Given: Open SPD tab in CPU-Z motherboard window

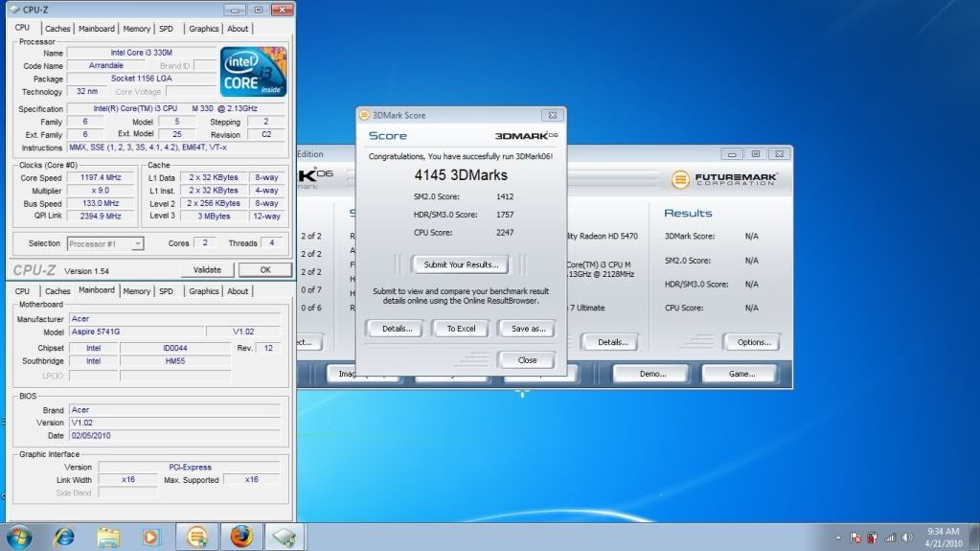Looking at the screenshot, I should (167, 291).
